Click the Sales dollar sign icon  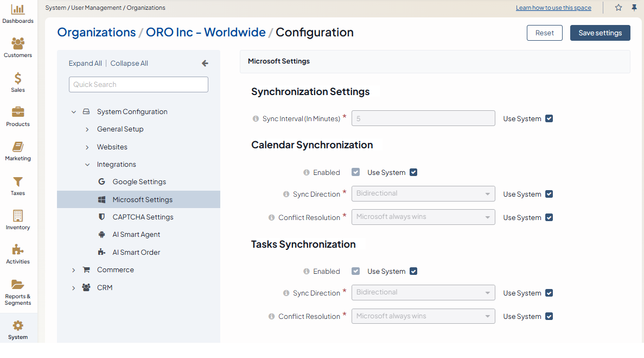pos(18,78)
